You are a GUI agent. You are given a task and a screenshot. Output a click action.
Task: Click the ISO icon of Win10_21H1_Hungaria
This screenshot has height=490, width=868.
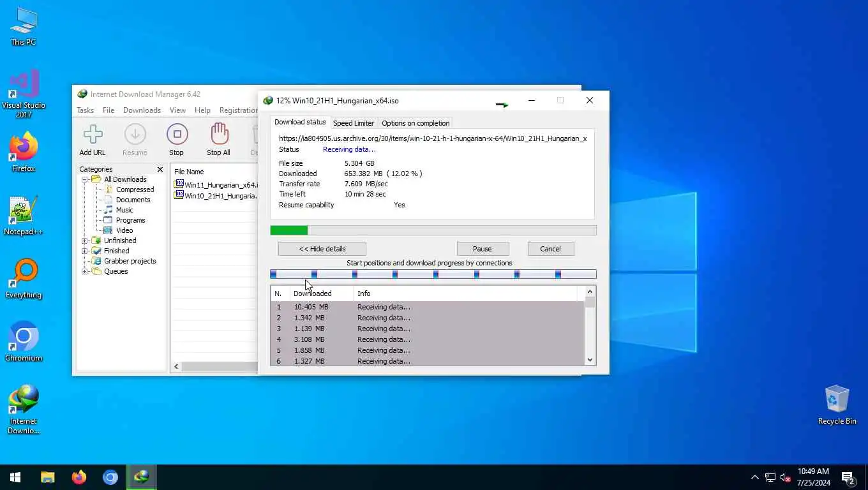(179, 195)
